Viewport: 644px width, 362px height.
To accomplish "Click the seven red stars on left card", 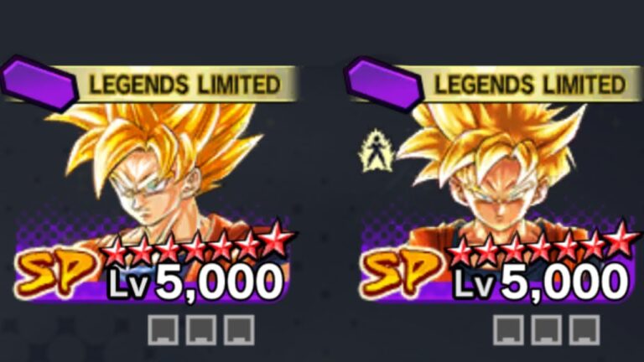I will pyautogui.click(x=198, y=245).
